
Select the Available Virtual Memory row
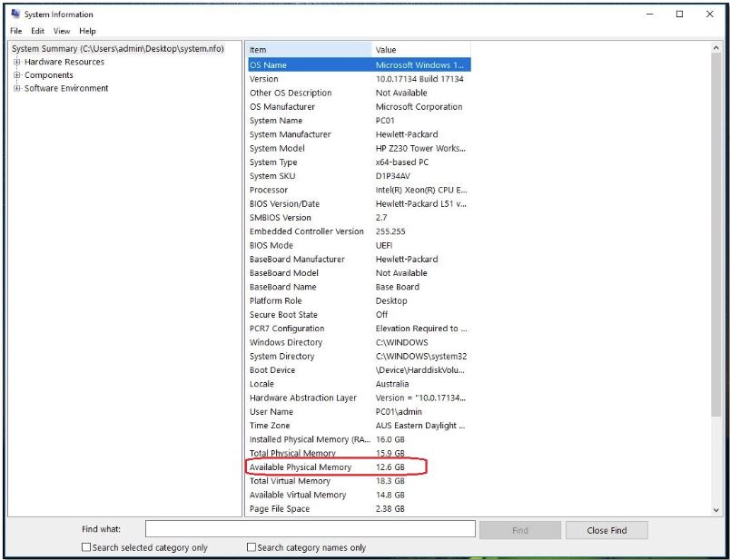tap(360, 495)
